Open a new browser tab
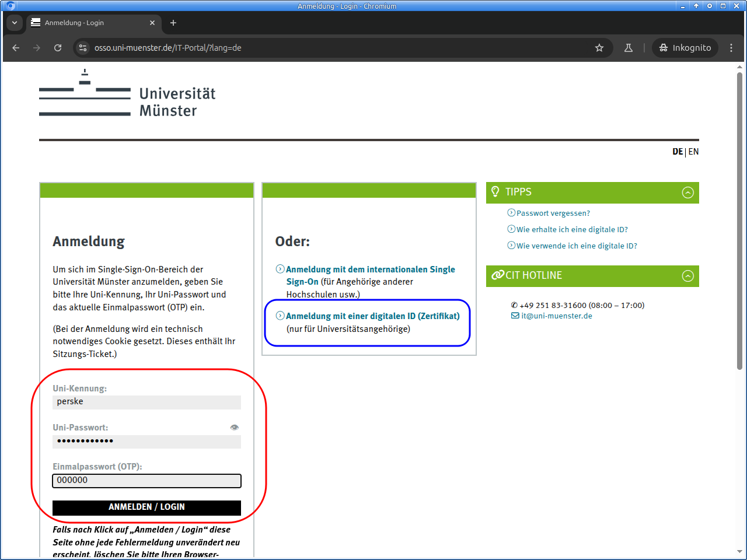The width and height of the screenshot is (747, 560). coord(173,23)
